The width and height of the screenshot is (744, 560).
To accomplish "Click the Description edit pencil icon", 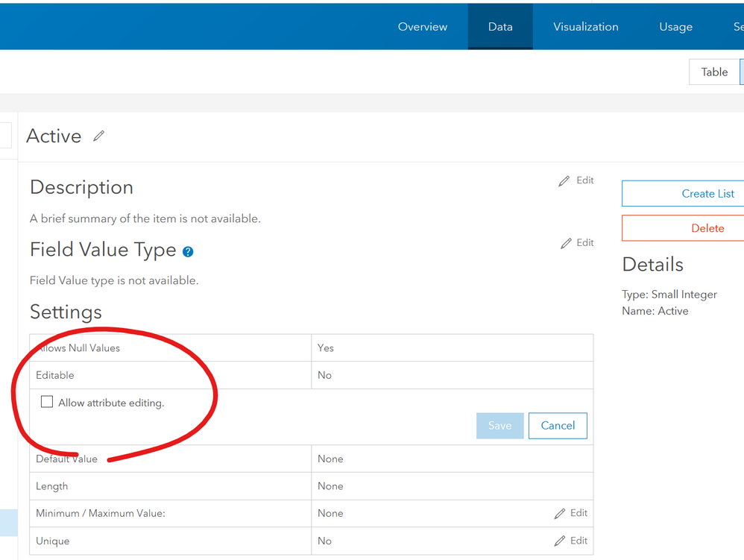I will [x=564, y=181].
